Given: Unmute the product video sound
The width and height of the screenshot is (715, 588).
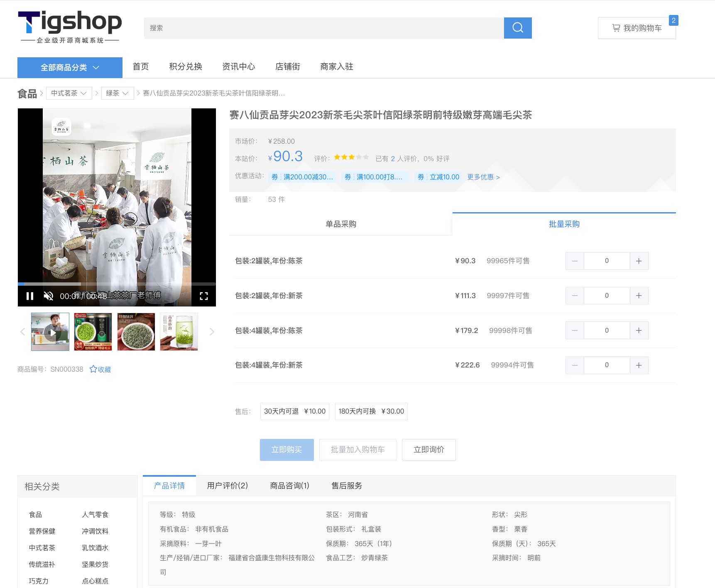Looking at the screenshot, I should point(49,296).
